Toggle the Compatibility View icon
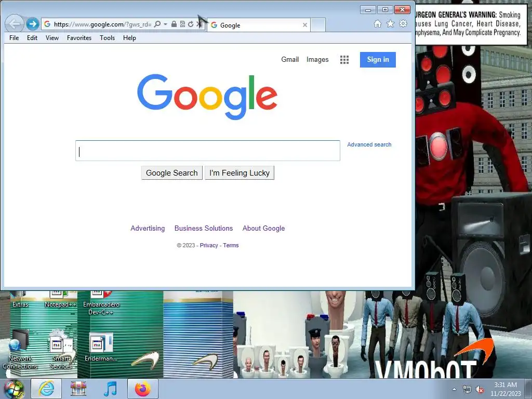532x399 pixels. [182, 24]
